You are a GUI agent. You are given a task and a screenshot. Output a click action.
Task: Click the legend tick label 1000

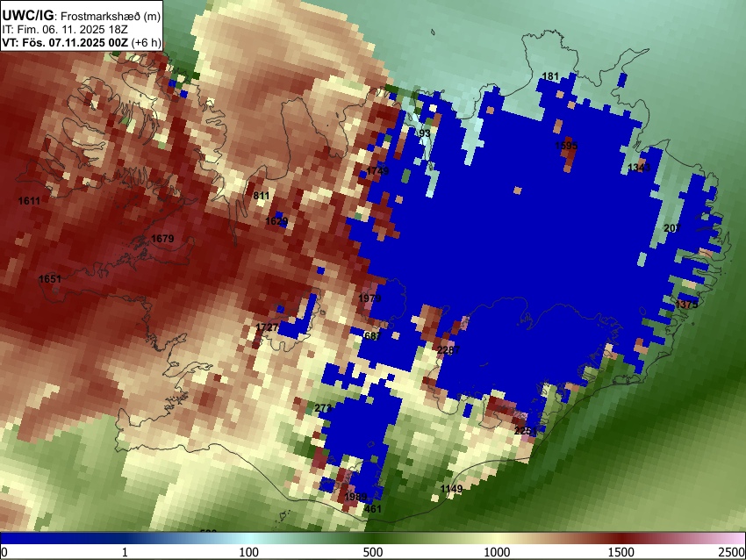497,552
